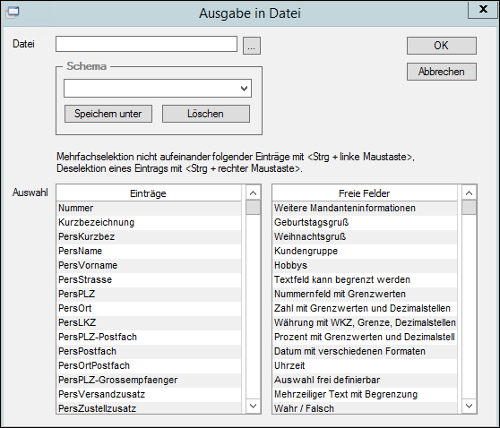Click the Speichern unter button
The width and height of the screenshot is (500, 428).
pos(108,114)
